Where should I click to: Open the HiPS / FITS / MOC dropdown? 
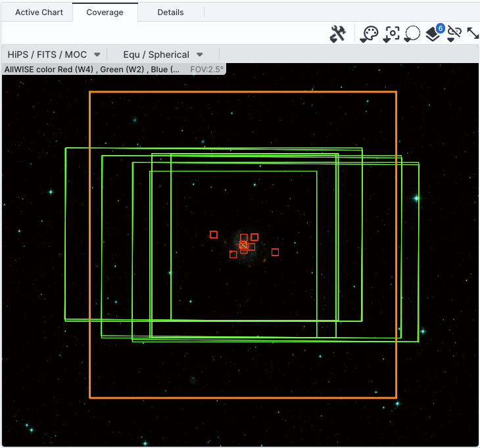click(x=54, y=55)
